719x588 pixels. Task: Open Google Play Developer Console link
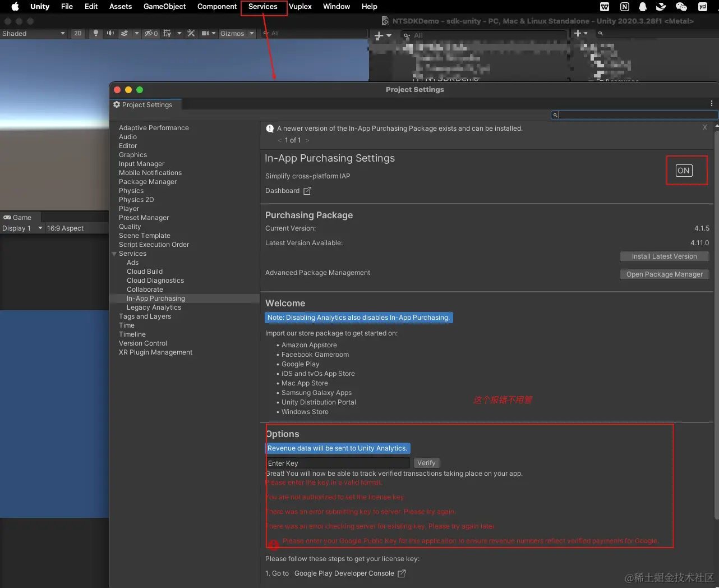[344, 573]
